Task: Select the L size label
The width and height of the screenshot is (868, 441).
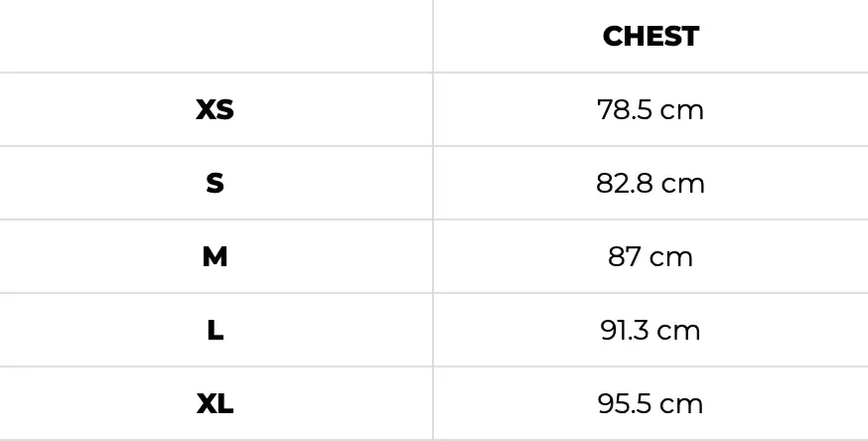Action: (x=216, y=331)
